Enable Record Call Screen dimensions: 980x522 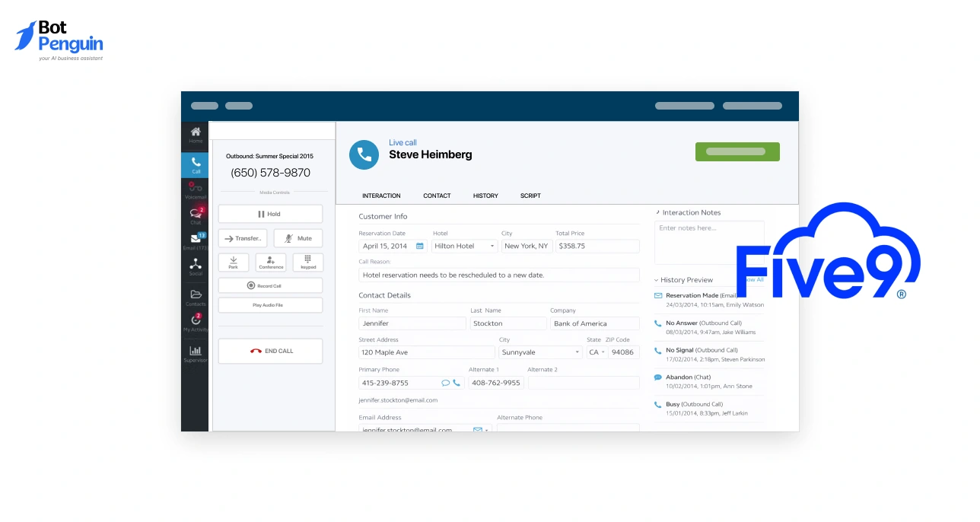[270, 285]
